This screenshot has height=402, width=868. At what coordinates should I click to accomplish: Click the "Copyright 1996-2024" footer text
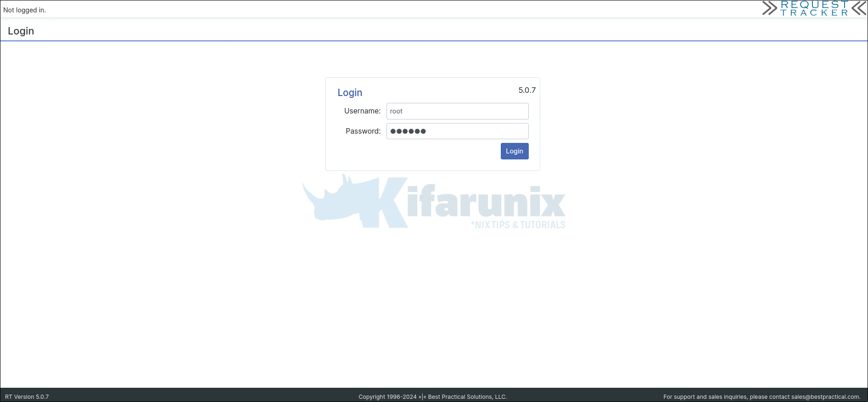387,397
